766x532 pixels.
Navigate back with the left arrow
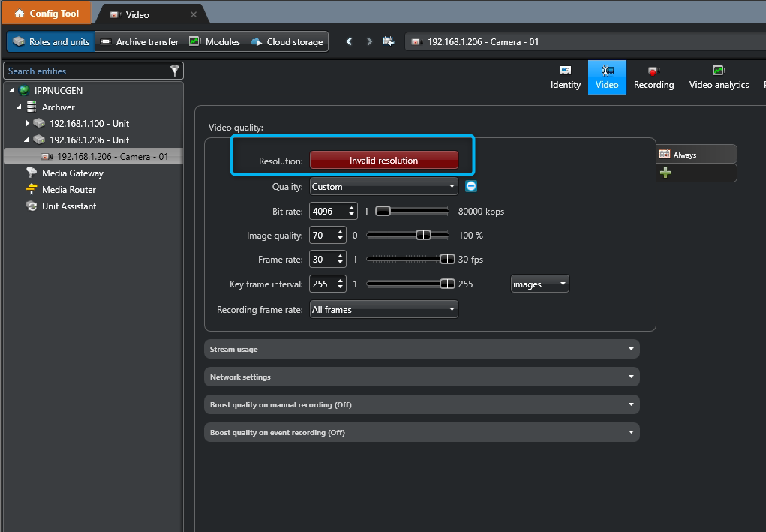click(x=349, y=42)
